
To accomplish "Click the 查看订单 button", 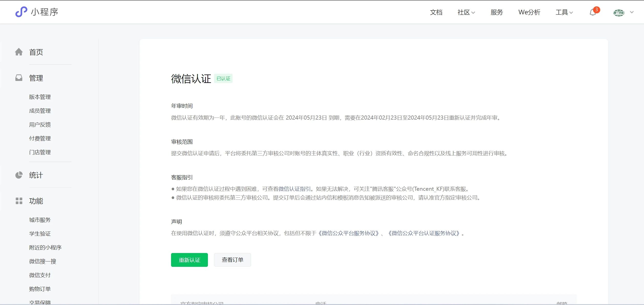I will tap(233, 260).
